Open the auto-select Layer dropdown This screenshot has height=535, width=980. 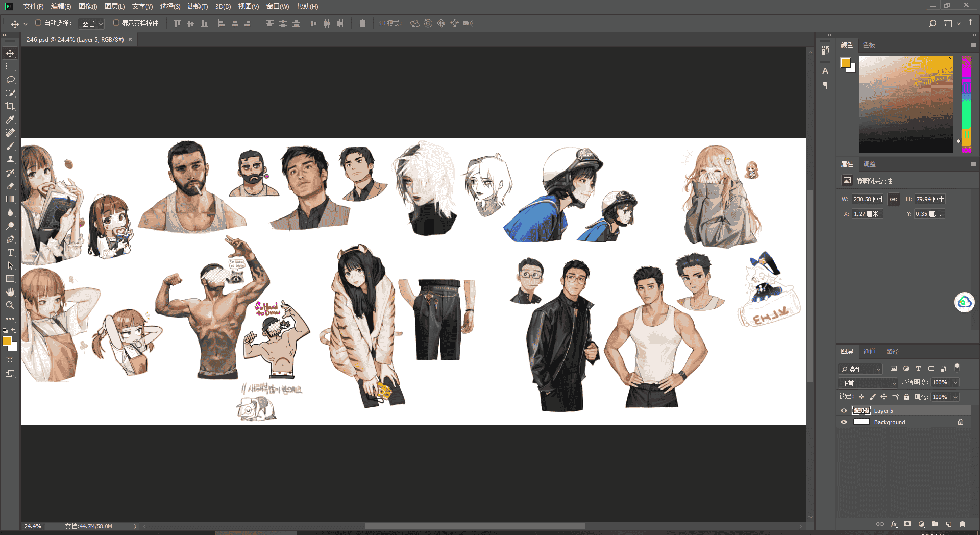(91, 23)
